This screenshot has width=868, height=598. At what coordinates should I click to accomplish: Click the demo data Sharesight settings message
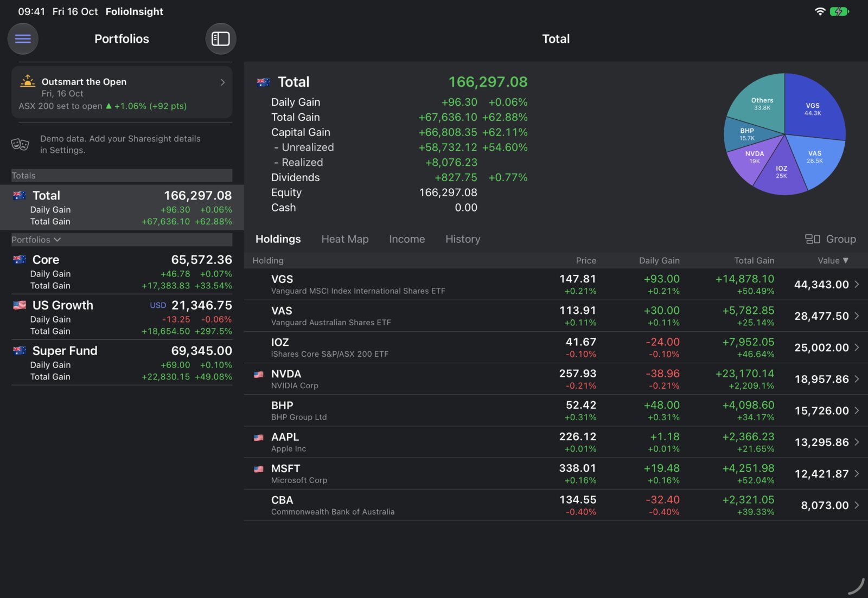(x=120, y=144)
